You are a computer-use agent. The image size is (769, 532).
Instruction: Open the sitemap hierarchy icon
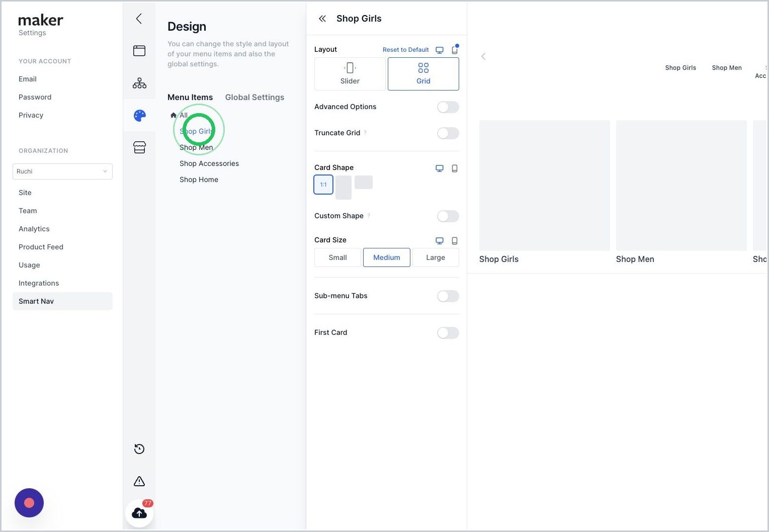[139, 83]
